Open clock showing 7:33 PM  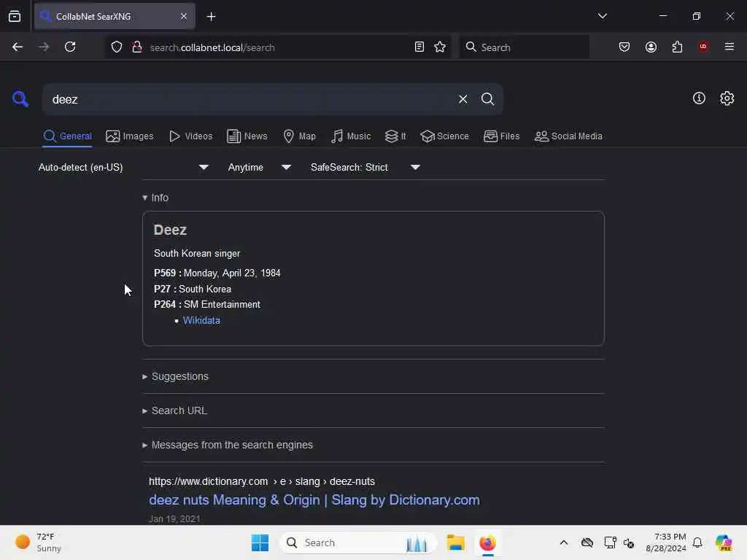[665, 542]
